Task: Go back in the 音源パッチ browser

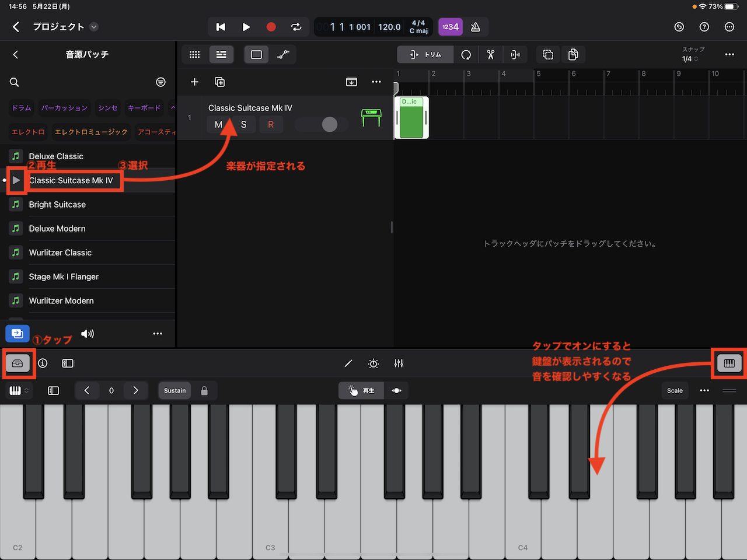Action: point(16,54)
